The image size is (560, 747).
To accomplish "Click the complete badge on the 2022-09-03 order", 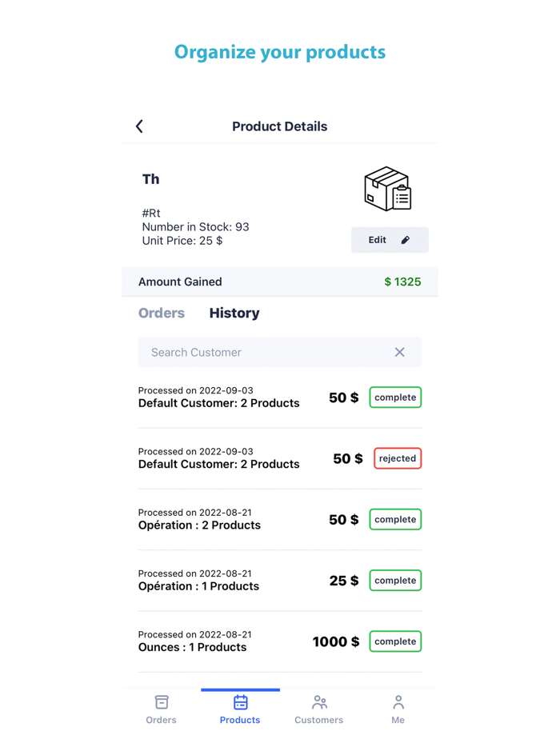I will pyautogui.click(x=394, y=397).
